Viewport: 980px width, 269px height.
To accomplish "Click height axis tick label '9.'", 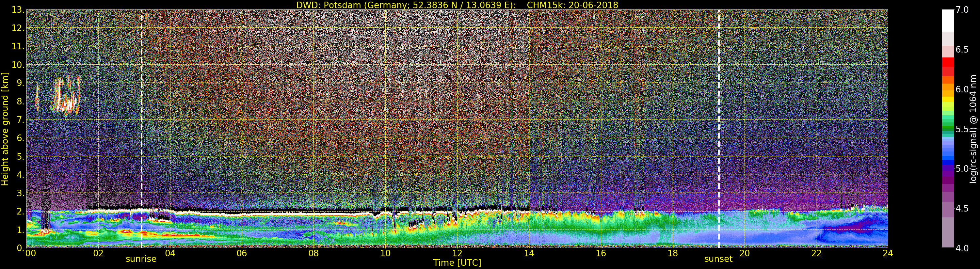I will tap(21, 83).
